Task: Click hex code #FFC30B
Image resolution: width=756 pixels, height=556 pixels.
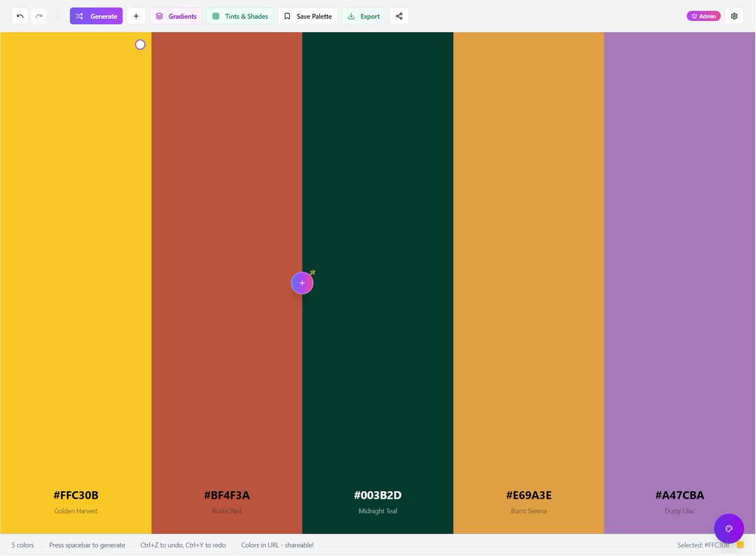Action: click(76, 495)
